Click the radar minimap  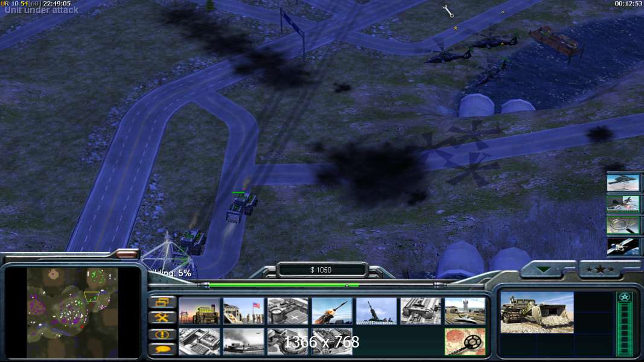pyautogui.click(x=72, y=313)
